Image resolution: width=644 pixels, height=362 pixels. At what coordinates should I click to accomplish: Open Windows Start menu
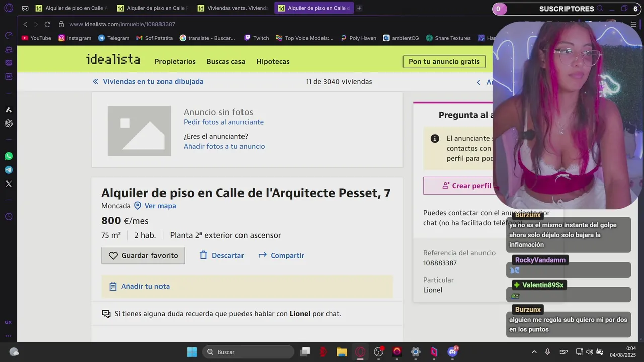(x=192, y=352)
